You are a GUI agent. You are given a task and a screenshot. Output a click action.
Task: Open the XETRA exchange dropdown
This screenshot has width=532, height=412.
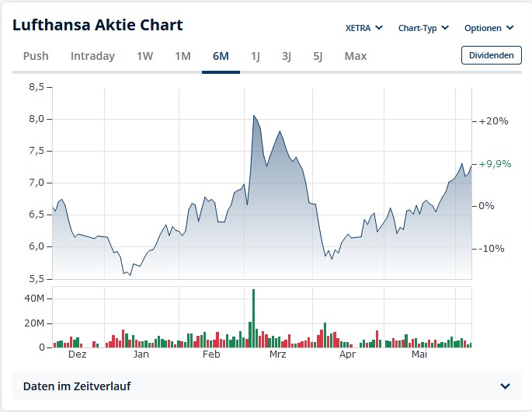363,28
